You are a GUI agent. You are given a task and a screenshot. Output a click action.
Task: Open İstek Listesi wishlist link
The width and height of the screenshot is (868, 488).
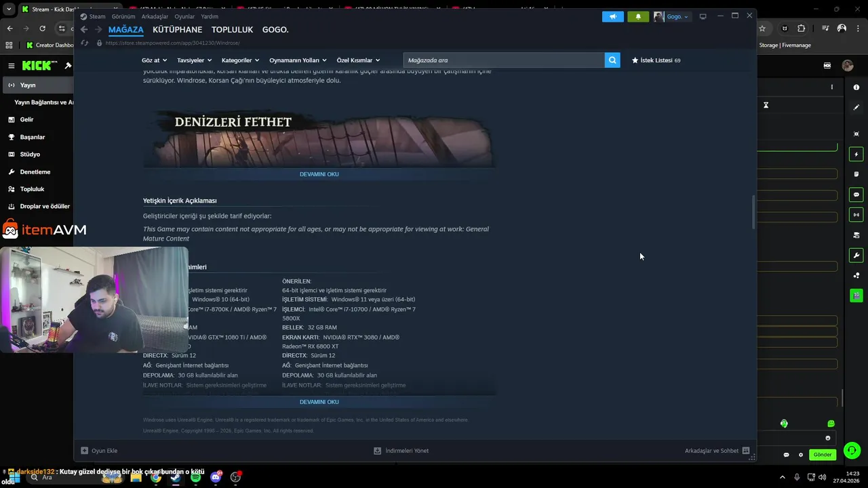coord(656,60)
